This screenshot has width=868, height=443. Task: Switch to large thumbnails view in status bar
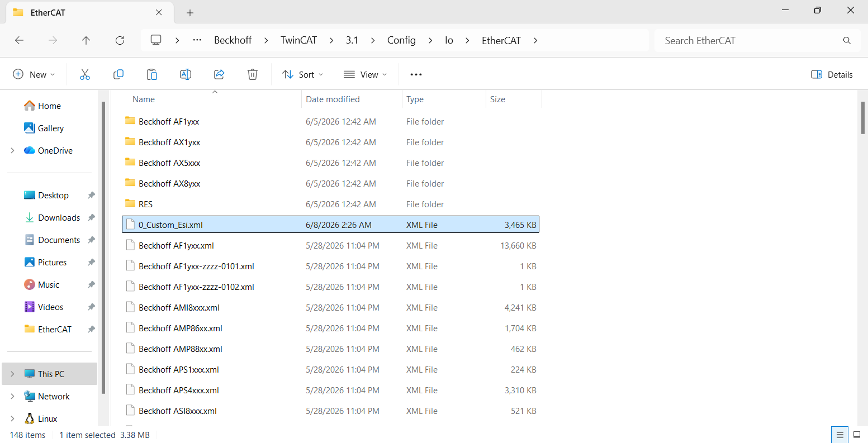pyautogui.click(x=856, y=435)
